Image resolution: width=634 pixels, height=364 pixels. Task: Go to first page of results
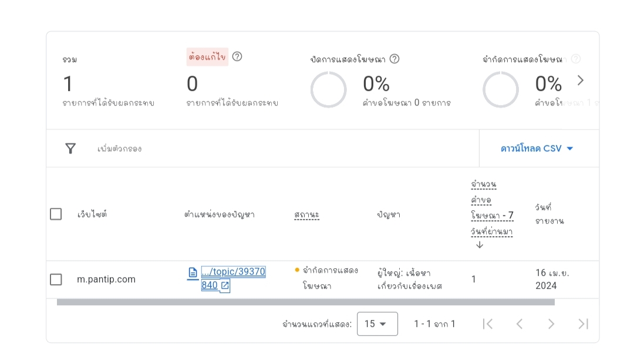tap(488, 324)
